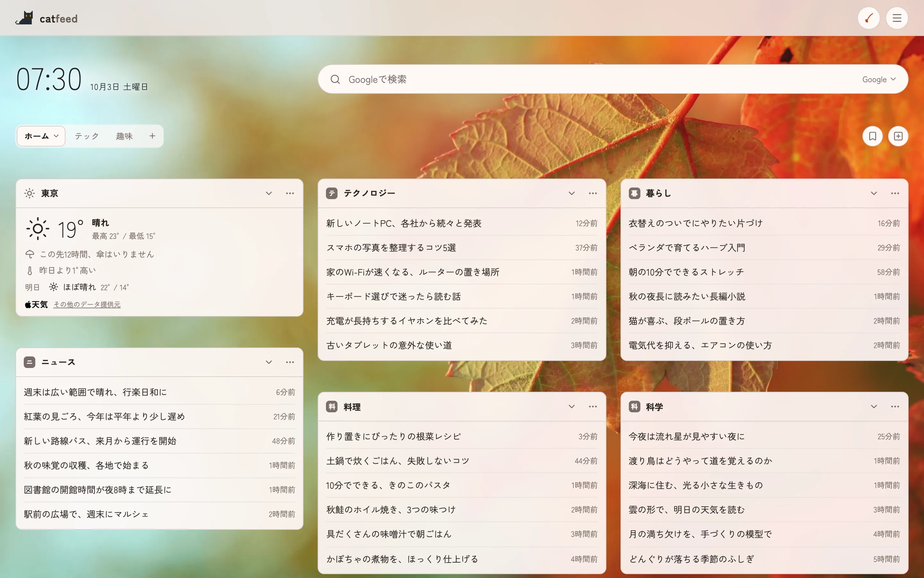This screenshot has width=924, height=578.
Task: Click the 科学 feed badge icon
Action: 634,406
